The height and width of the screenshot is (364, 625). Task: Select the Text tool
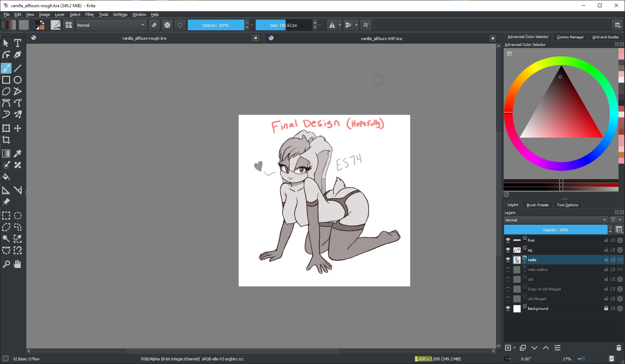17,43
